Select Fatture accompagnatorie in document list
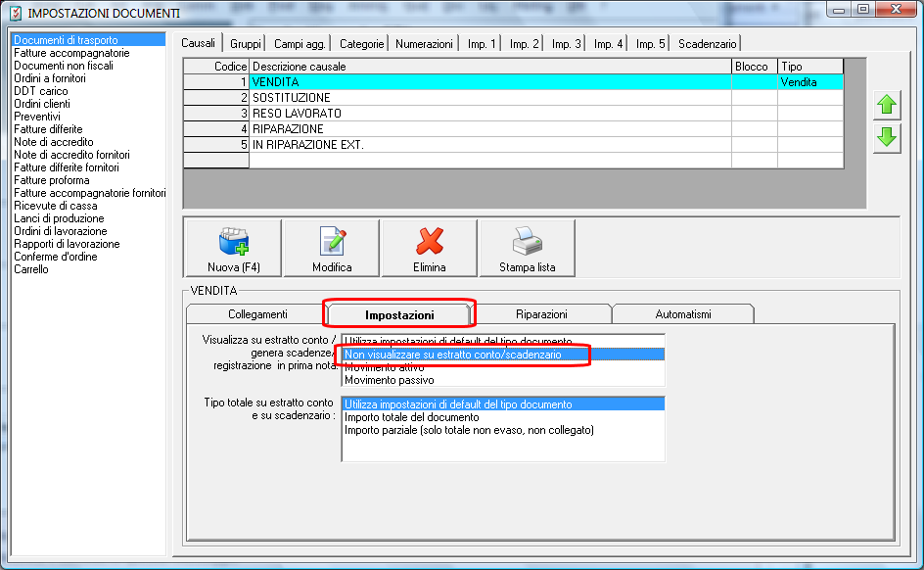The height and width of the screenshot is (570, 924). pyautogui.click(x=88, y=53)
